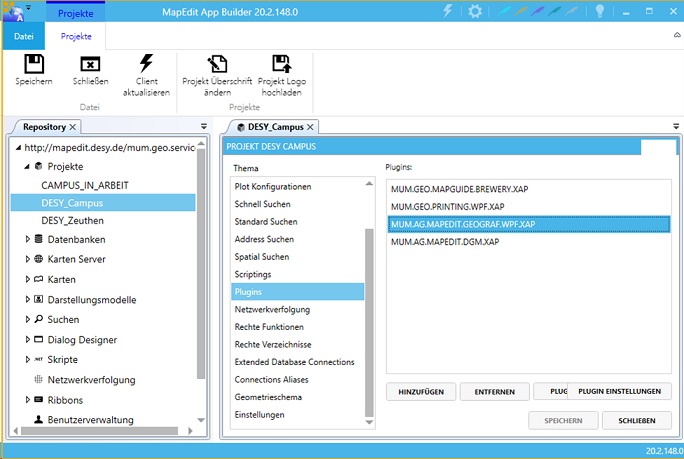Click Projekt Logo hochladen icon

pos(279,65)
